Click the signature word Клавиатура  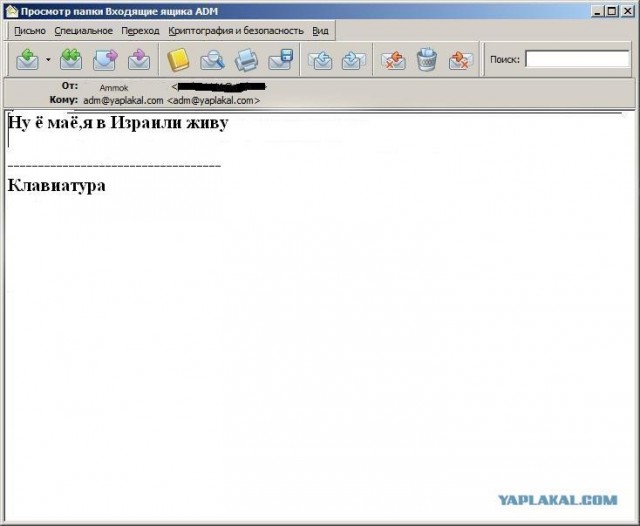tap(57, 186)
